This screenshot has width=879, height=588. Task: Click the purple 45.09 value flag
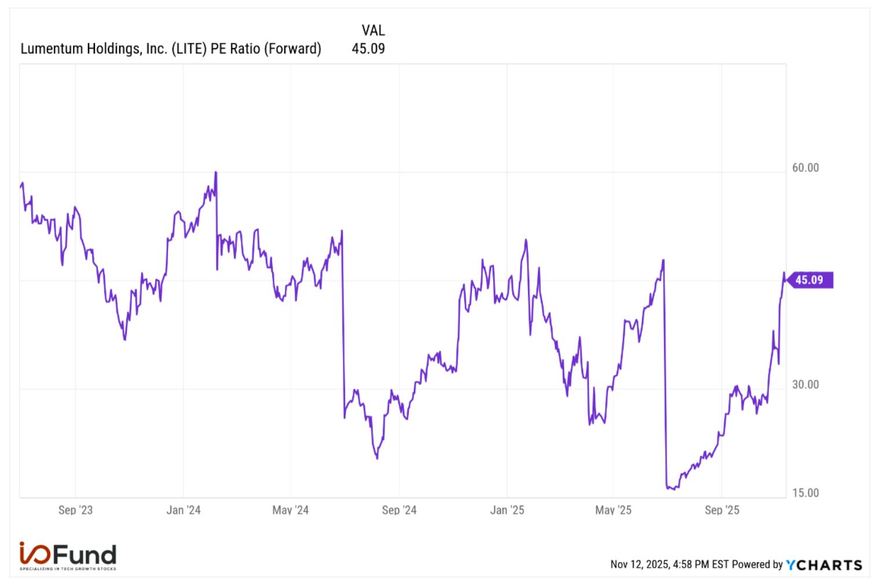coord(810,280)
